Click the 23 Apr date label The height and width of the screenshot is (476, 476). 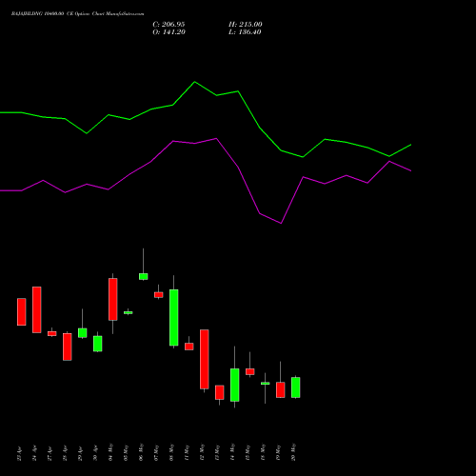(19, 454)
